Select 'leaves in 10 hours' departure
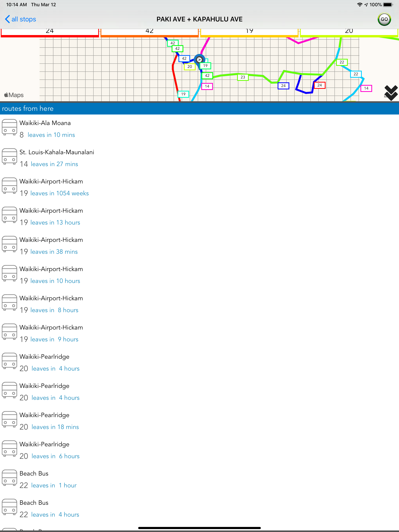The width and height of the screenshot is (399, 532). pos(55,281)
